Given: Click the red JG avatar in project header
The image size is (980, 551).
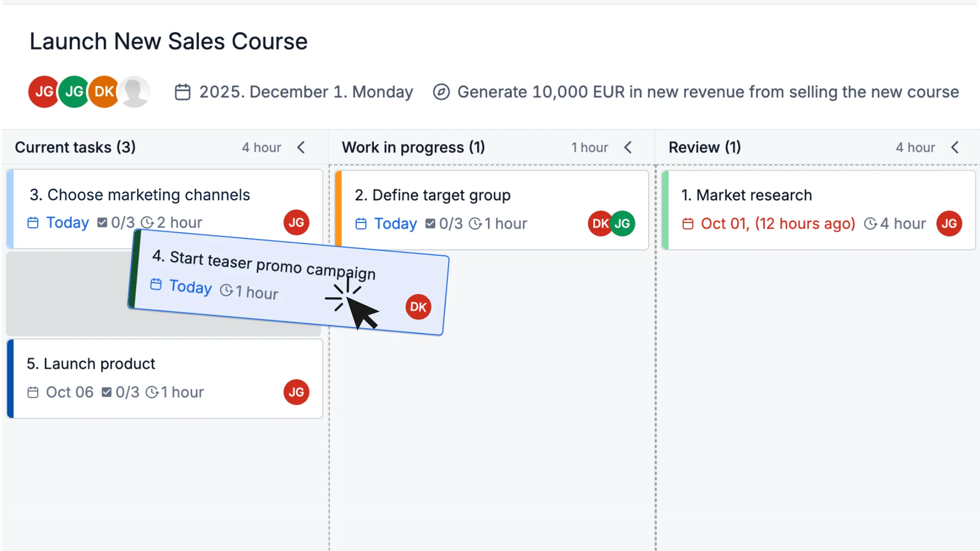Looking at the screenshot, I should click(44, 92).
